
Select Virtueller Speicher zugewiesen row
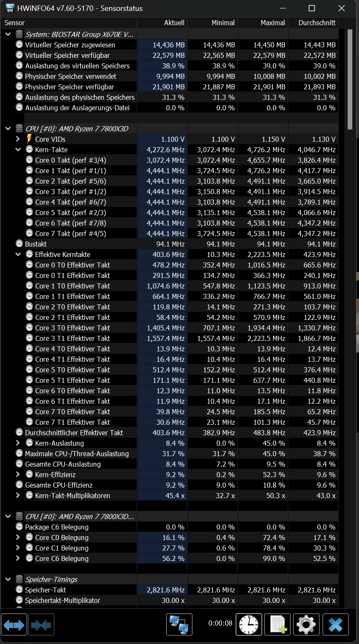pos(170,44)
